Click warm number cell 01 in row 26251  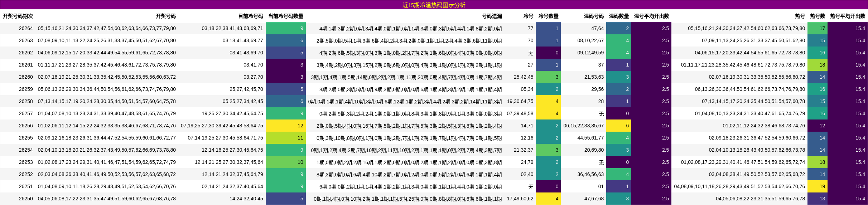(x=601, y=186)
